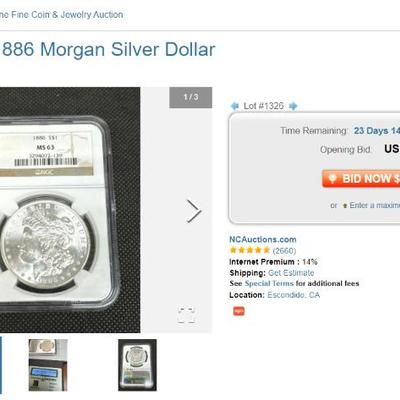Click the five-star seller rating
Screen dimensions: 400x400
pyautogui.click(x=250, y=250)
